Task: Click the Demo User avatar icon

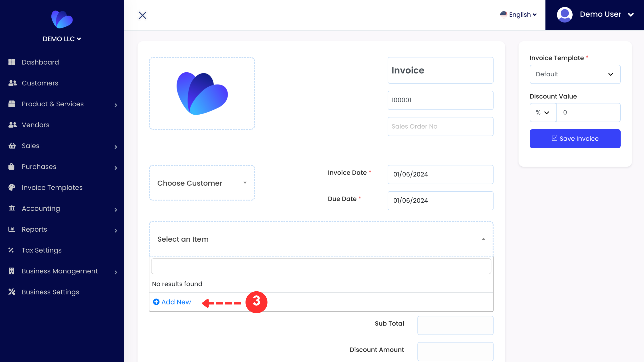Action: (564, 14)
